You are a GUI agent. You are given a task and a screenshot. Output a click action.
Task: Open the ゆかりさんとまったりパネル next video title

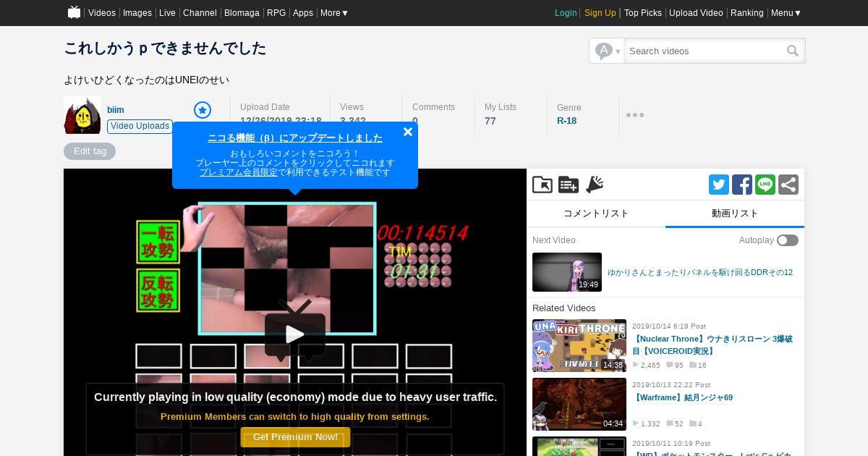coord(700,273)
